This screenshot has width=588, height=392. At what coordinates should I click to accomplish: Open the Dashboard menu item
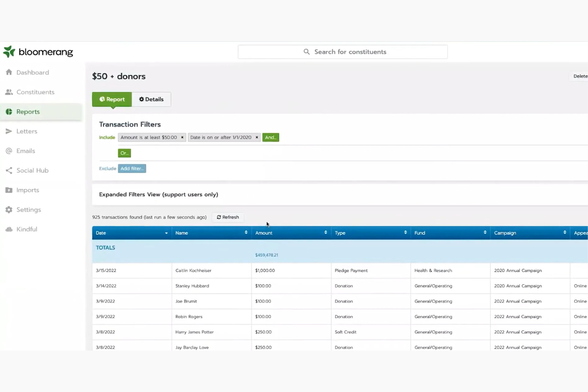coord(33,72)
